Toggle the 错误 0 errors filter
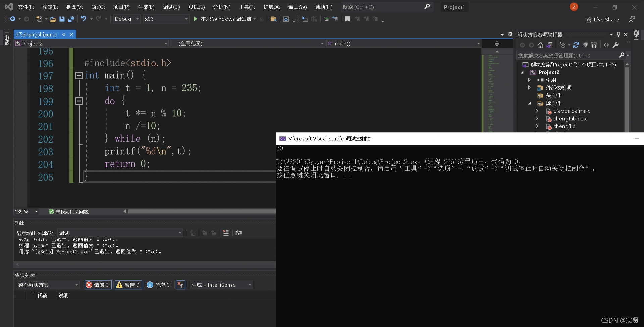 click(x=98, y=285)
